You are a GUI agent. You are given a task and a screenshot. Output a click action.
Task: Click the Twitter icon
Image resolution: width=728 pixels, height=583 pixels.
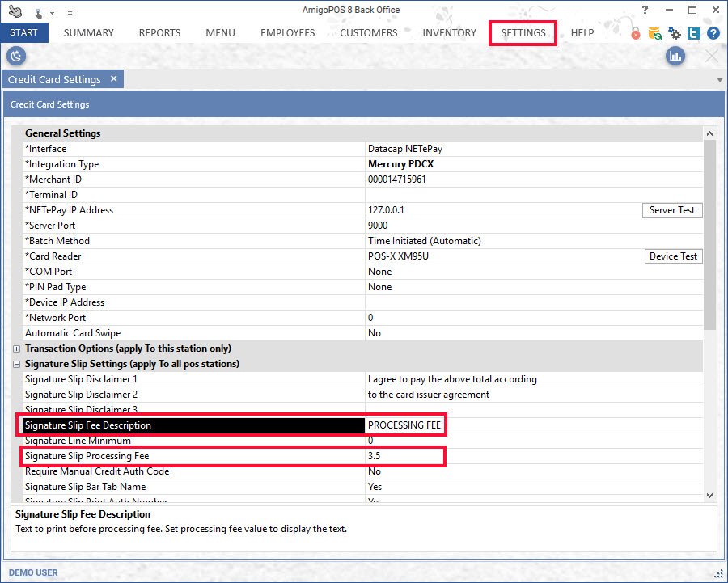coord(694,34)
